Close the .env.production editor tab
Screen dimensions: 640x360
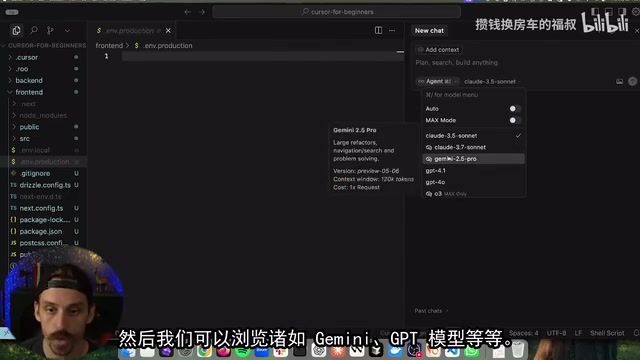coord(168,31)
